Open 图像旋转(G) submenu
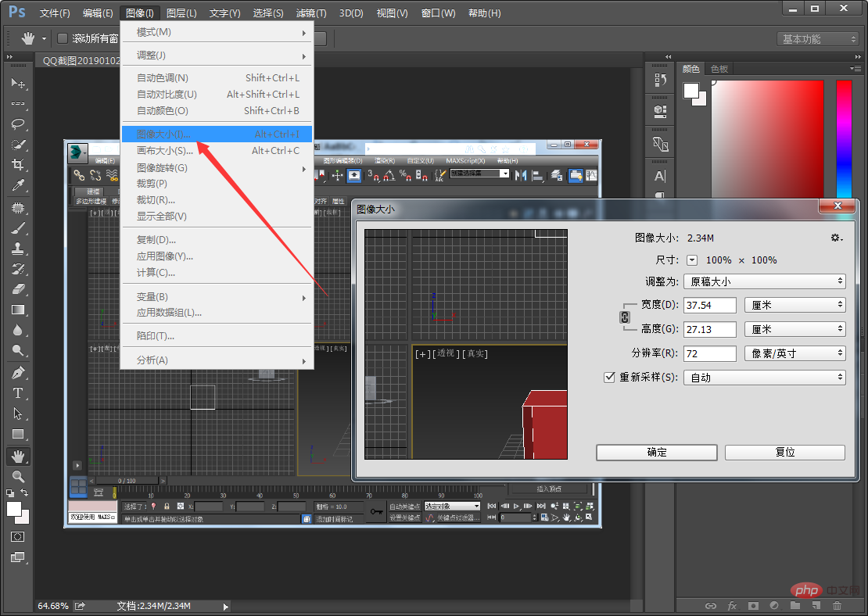Screen dimensions: 868x616 point(217,168)
